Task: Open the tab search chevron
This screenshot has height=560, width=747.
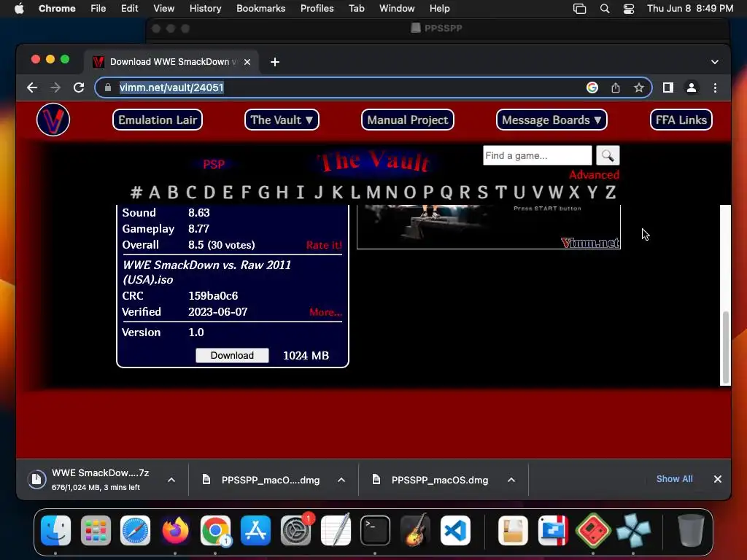Action: click(x=715, y=62)
